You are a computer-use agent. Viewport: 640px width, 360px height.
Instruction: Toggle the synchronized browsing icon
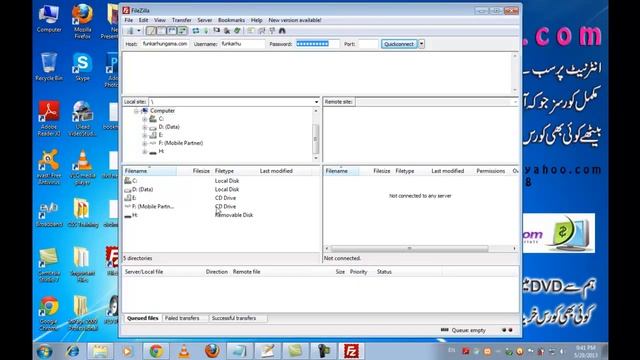272,31
